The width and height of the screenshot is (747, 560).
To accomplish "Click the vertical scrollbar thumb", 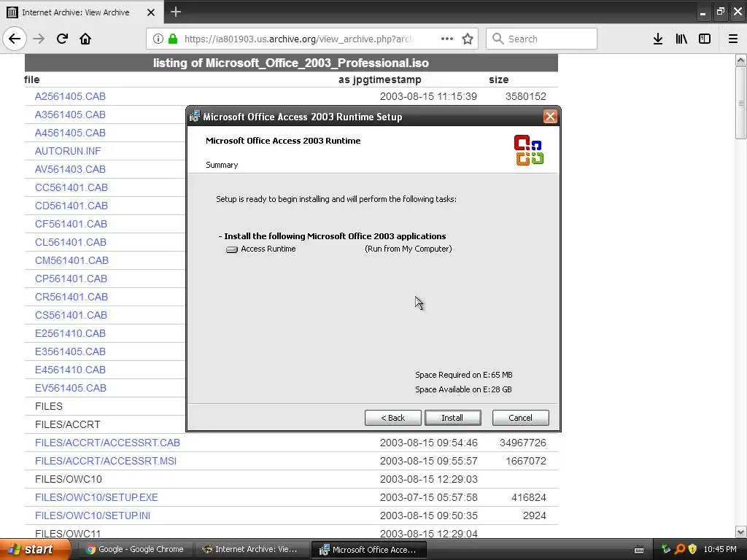I will [741, 103].
